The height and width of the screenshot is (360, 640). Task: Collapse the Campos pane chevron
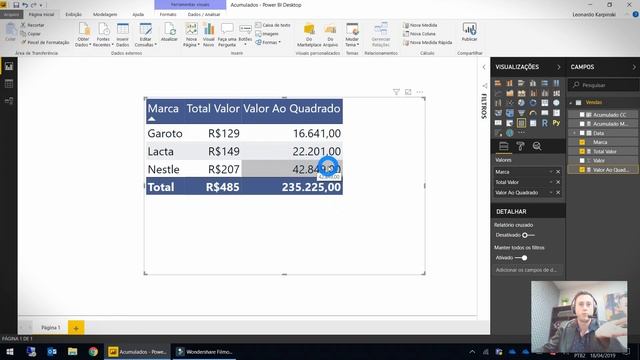coord(634,67)
